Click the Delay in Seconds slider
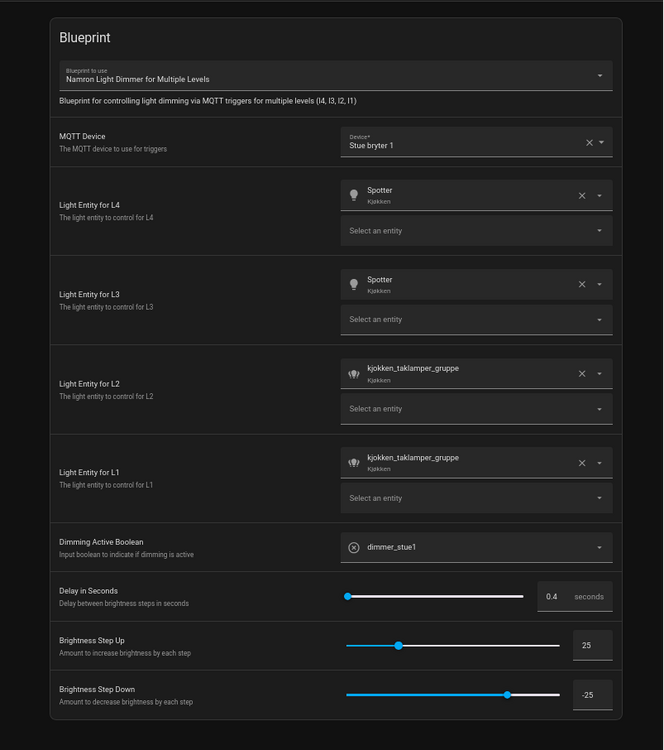This screenshot has width=664, height=750. pos(435,596)
